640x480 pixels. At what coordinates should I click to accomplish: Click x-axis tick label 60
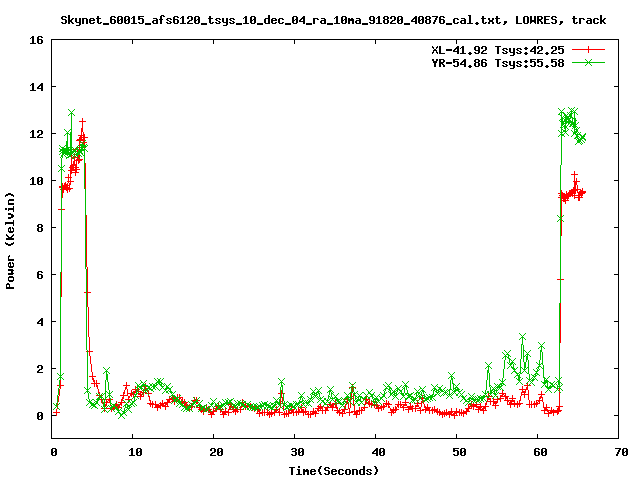540,452
